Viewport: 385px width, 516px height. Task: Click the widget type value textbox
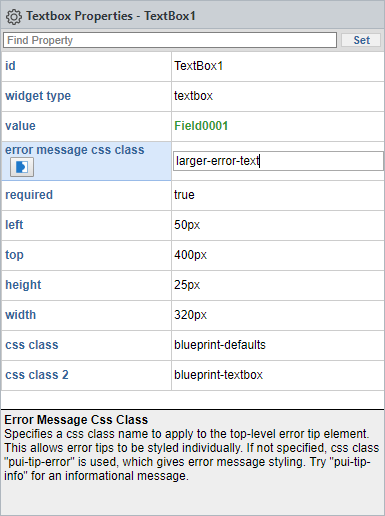click(193, 96)
